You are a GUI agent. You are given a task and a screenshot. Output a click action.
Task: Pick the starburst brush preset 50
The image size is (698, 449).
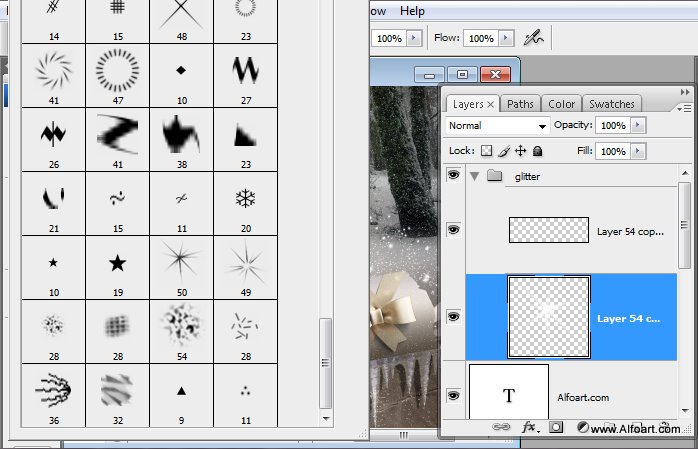click(x=182, y=268)
